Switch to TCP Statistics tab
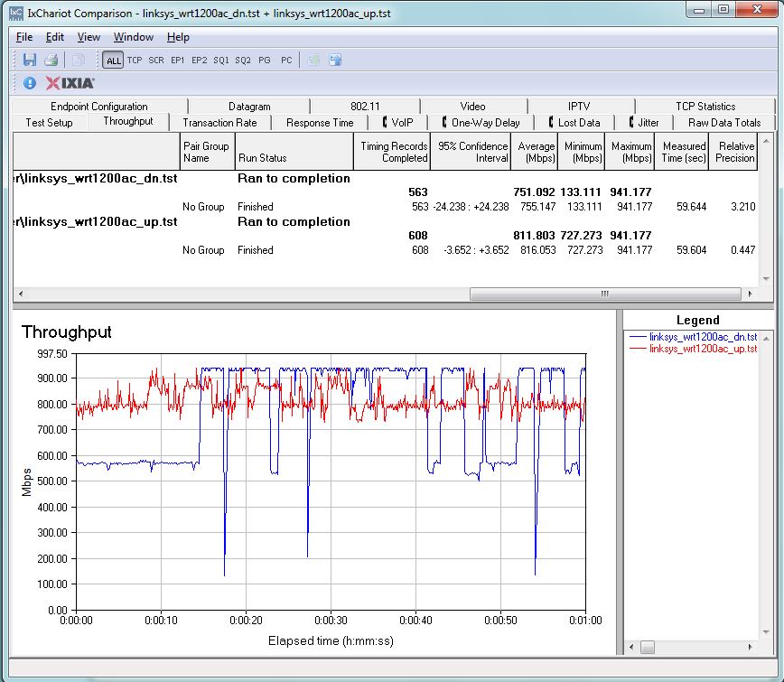 [705, 107]
